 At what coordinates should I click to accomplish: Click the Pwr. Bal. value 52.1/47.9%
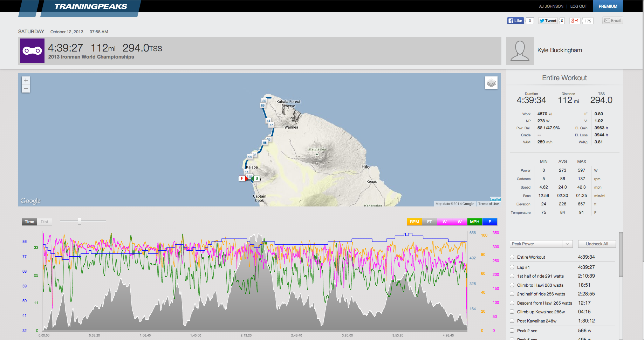coord(549,128)
